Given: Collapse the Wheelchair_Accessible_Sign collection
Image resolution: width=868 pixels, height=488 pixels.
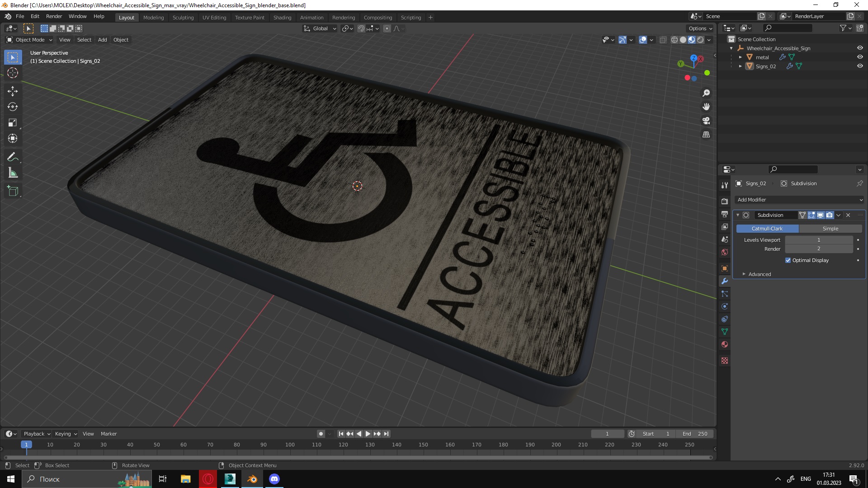Looking at the screenshot, I should (731, 48).
